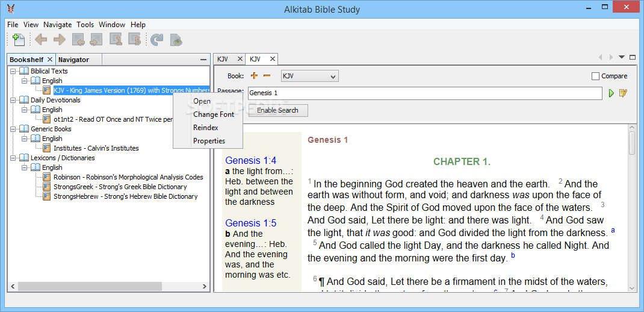Click the toolbar page icon marked 5
Image resolution: width=644 pixels, height=312 pixels.
(x=134, y=40)
